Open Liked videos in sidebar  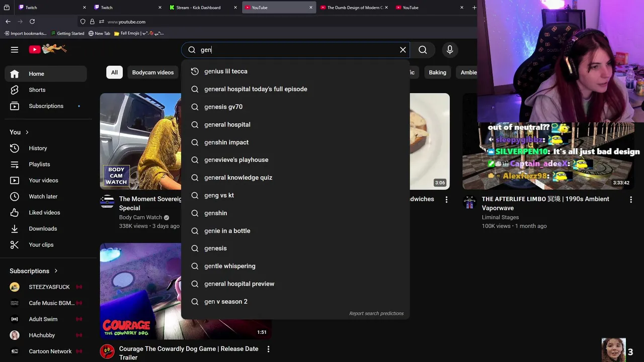(46, 213)
